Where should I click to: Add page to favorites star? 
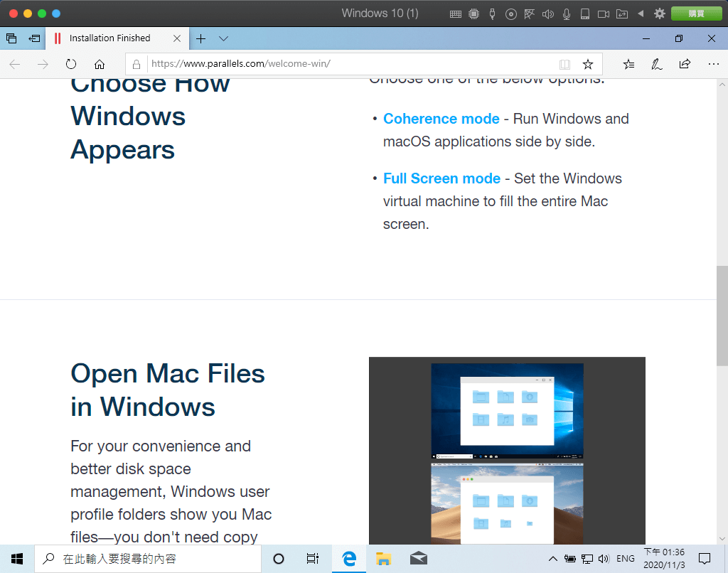click(x=588, y=64)
